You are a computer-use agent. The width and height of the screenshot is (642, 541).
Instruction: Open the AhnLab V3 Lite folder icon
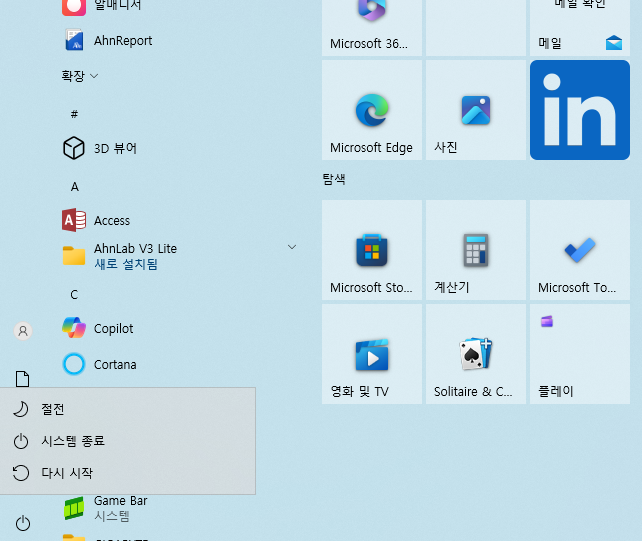[x=74, y=256]
